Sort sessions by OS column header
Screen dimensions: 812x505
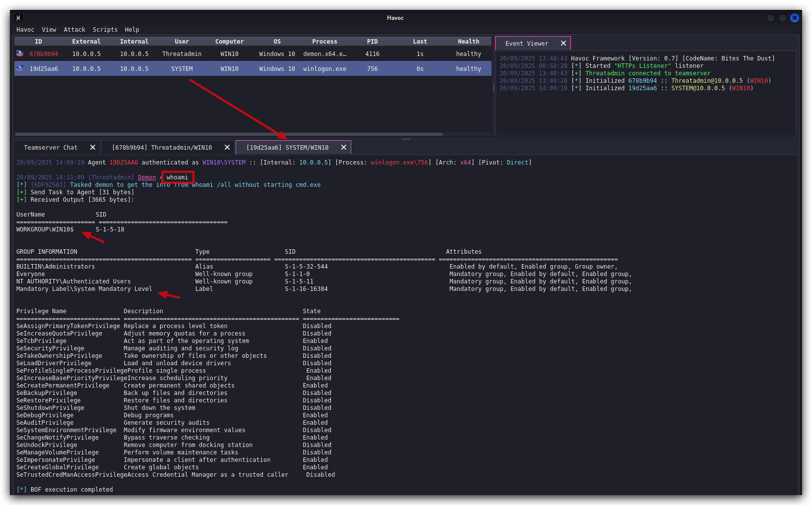(x=277, y=42)
